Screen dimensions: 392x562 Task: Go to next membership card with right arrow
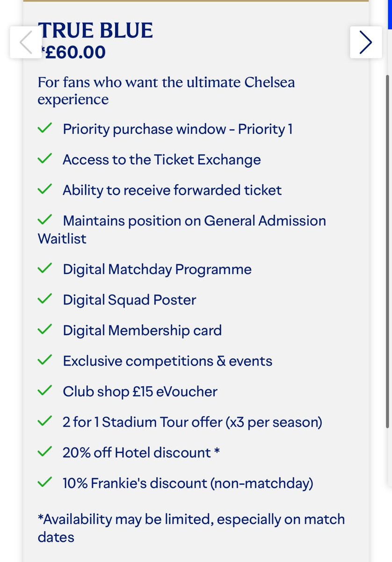click(x=366, y=42)
